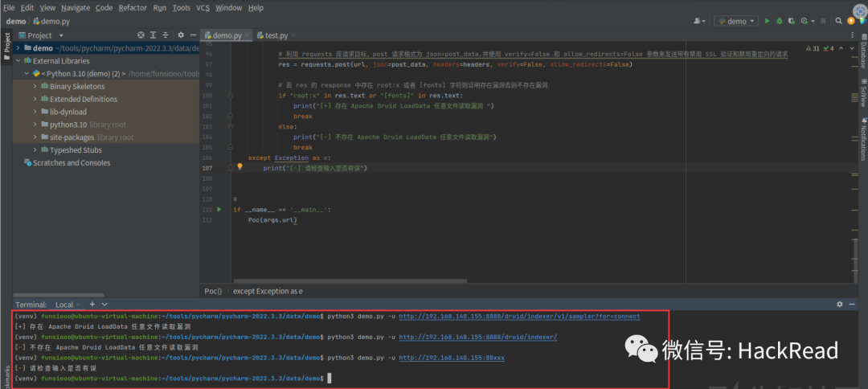This screenshot has width=868, height=389.
Task: Select Scratches and Consoles item
Action: (x=67, y=162)
